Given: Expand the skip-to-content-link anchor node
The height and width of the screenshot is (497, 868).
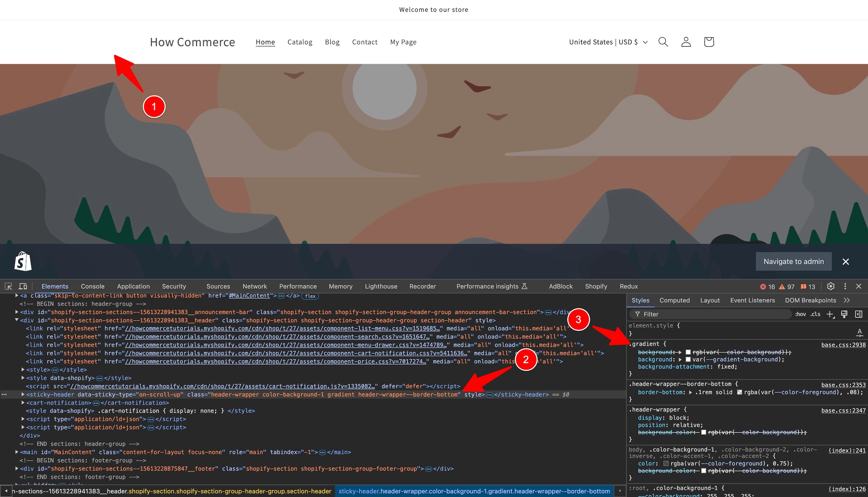Looking at the screenshot, I should [17, 296].
